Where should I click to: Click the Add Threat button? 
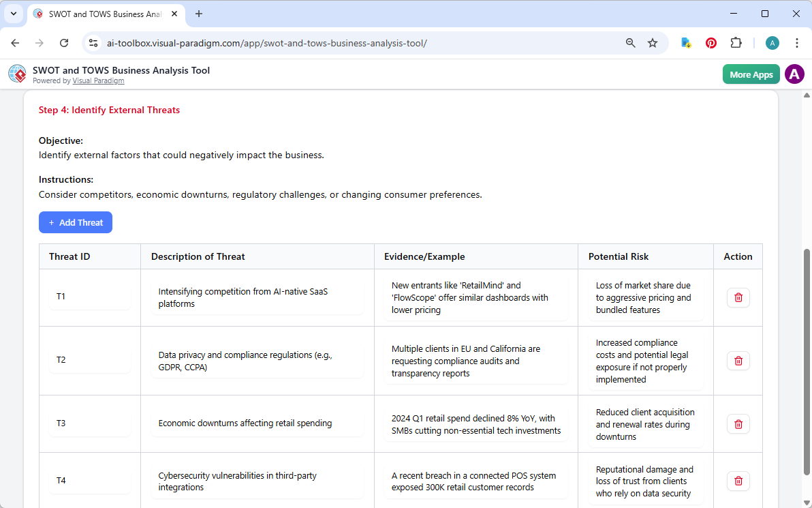coord(76,222)
